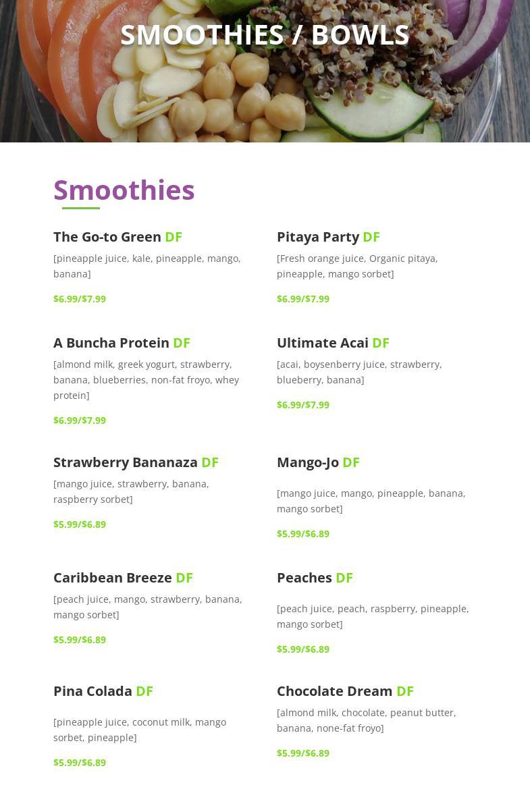Open the Chocolate Dream smoothie title

[334, 691]
